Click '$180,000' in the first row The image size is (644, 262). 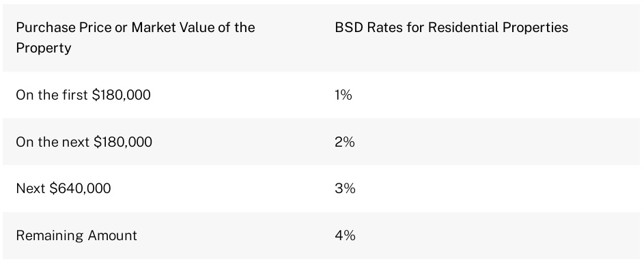[121, 95]
